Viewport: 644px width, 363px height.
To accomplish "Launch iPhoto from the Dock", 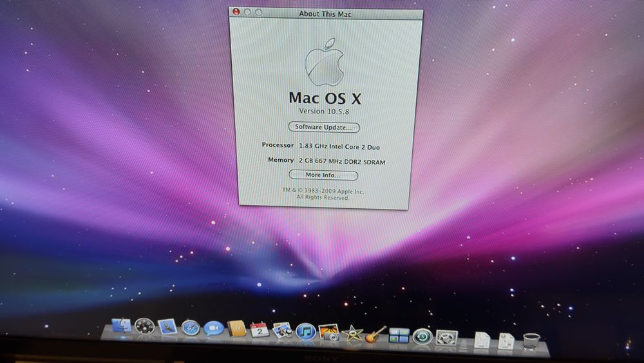I will pyautogui.click(x=328, y=333).
